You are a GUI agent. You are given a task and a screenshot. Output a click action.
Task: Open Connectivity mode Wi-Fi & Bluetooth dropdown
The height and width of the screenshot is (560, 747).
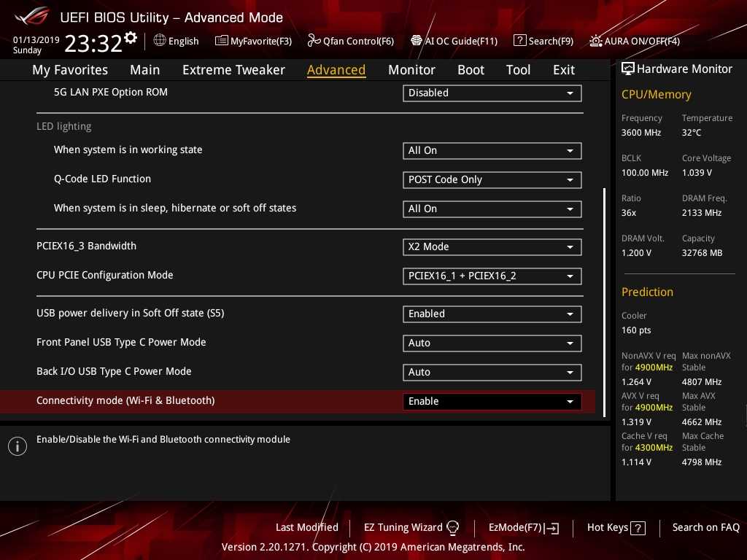pos(492,402)
